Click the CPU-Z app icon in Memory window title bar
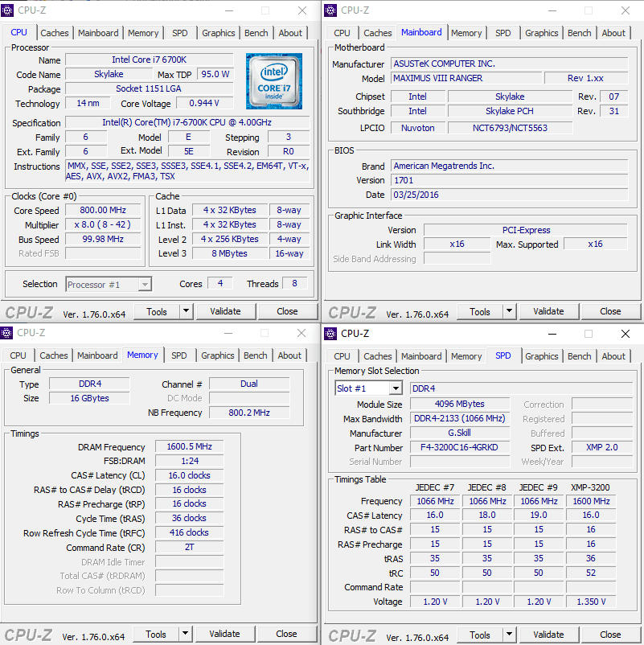 pyautogui.click(x=6, y=333)
